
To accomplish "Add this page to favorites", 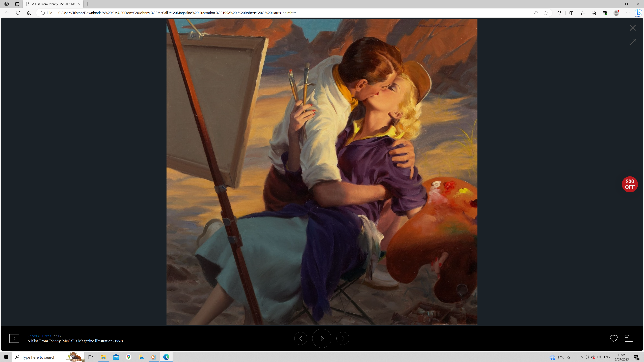I will coord(546,13).
